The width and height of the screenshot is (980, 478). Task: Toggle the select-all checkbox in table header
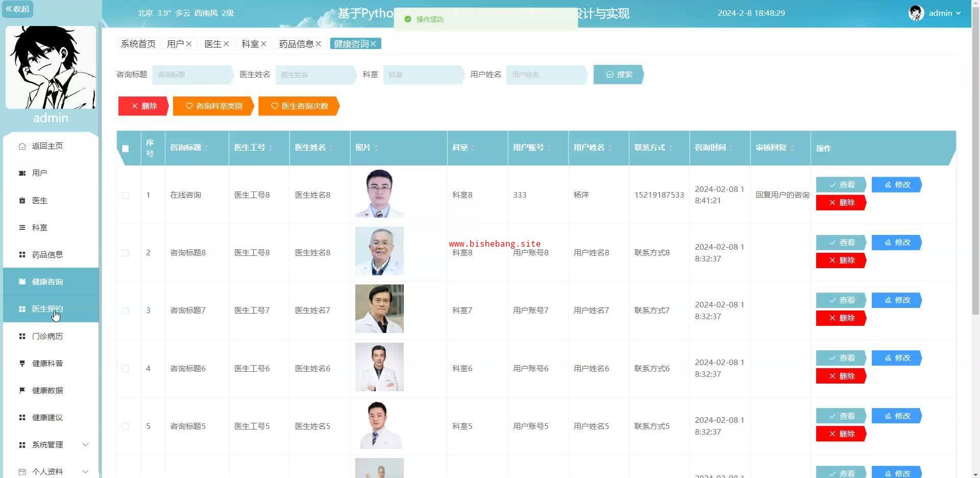[125, 149]
